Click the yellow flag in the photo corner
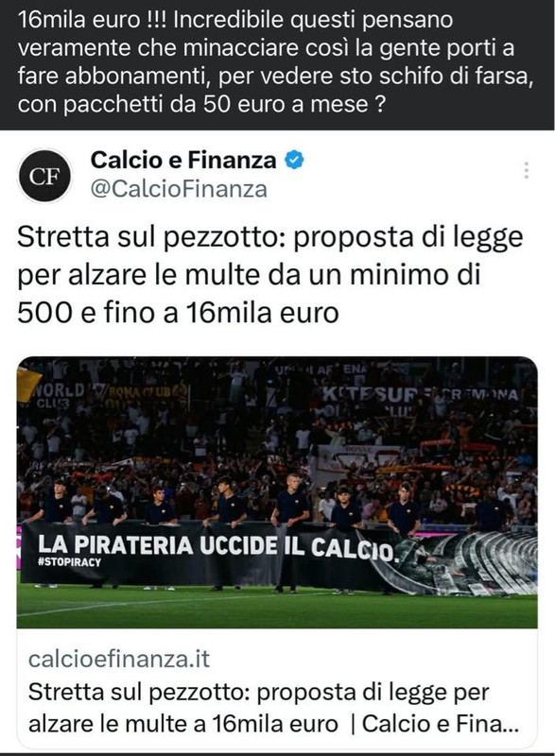 [x=28, y=384]
